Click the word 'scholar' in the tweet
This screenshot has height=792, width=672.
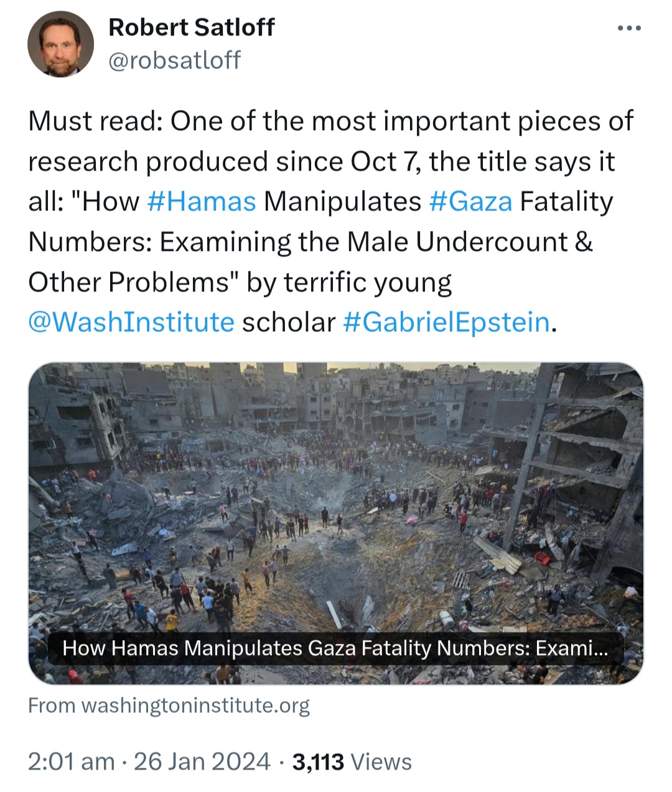[x=288, y=323]
